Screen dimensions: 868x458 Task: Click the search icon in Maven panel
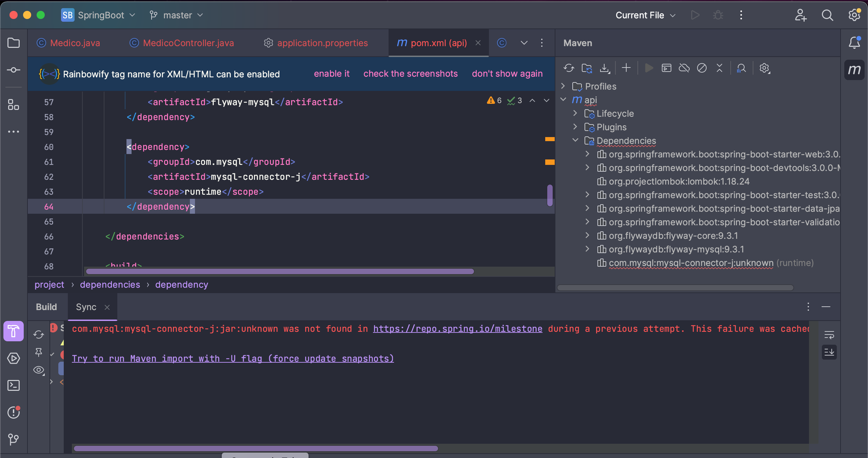(742, 68)
